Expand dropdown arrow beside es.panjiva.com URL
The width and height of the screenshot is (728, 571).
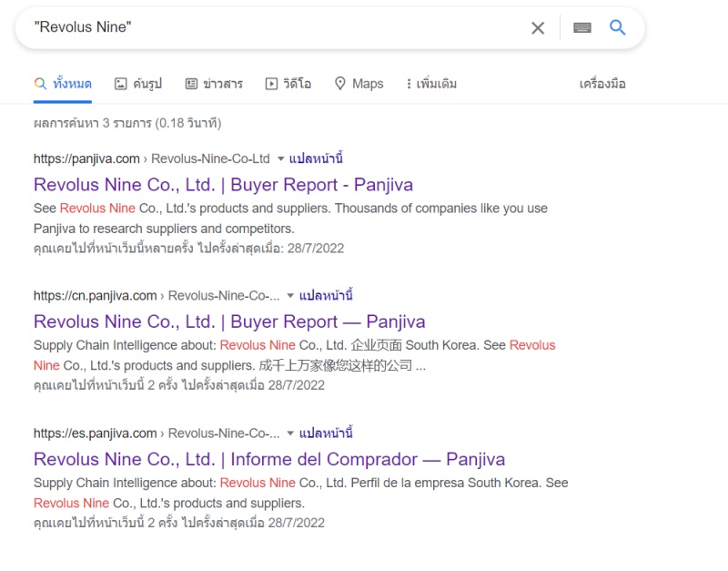tap(290, 433)
